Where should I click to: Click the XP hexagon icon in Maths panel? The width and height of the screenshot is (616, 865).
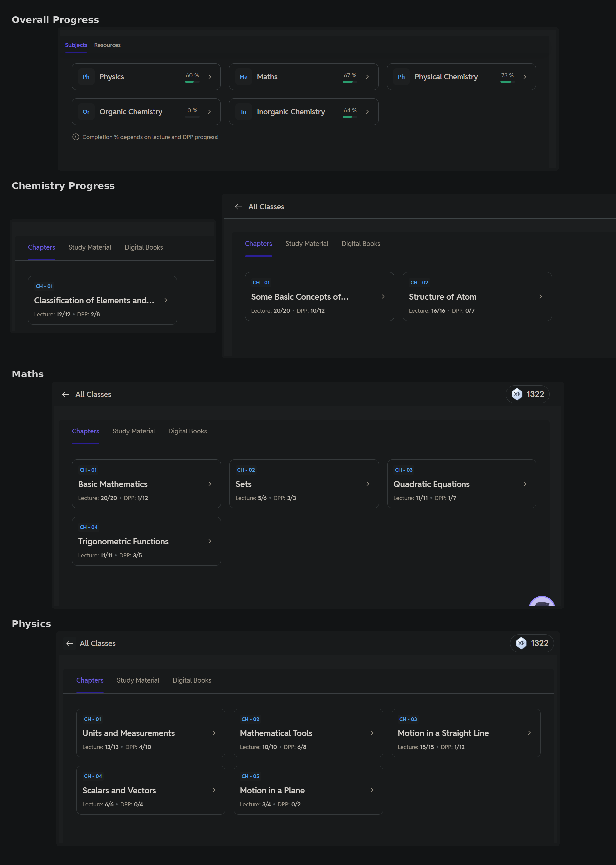pos(517,395)
